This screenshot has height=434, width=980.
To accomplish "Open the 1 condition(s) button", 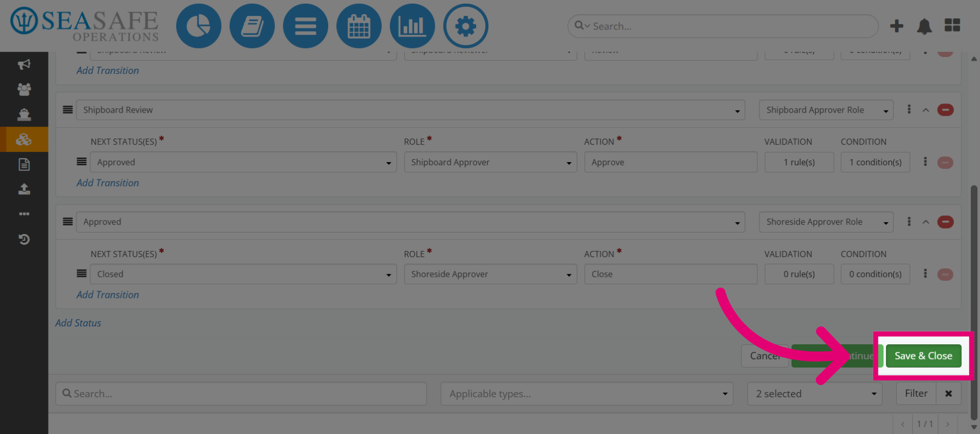I will pyautogui.click(x=875, y=162).
